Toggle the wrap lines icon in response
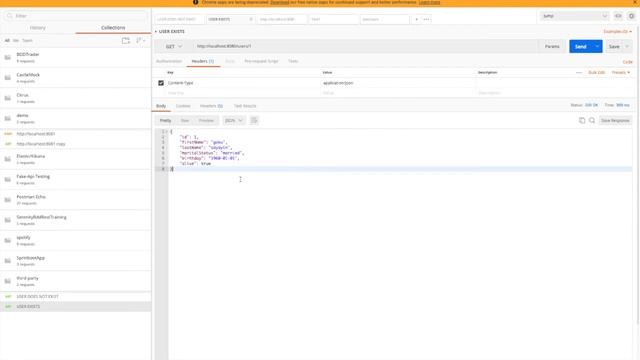The width and height of the screenshot is (640, 360). pos(254,120)
